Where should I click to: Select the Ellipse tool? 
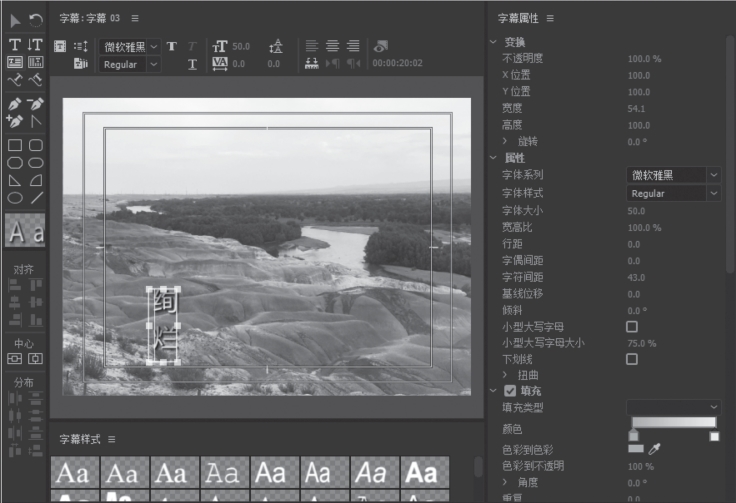(15, 198)
